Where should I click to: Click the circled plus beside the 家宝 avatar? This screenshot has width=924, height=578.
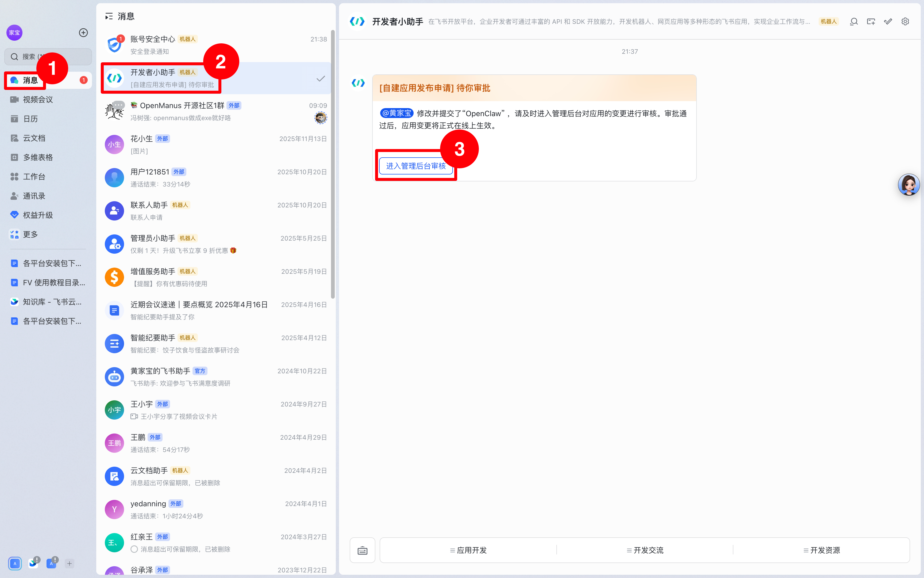[x=83, y=32]
